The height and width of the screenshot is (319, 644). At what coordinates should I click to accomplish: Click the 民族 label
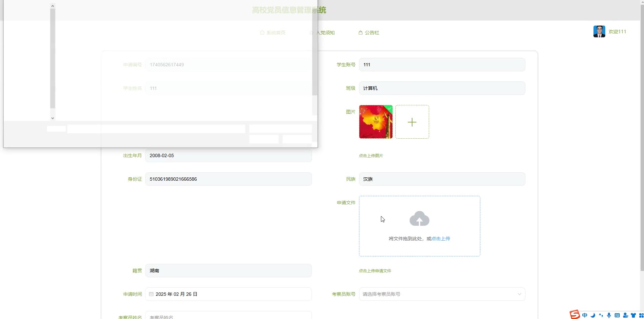click(351, 179)
